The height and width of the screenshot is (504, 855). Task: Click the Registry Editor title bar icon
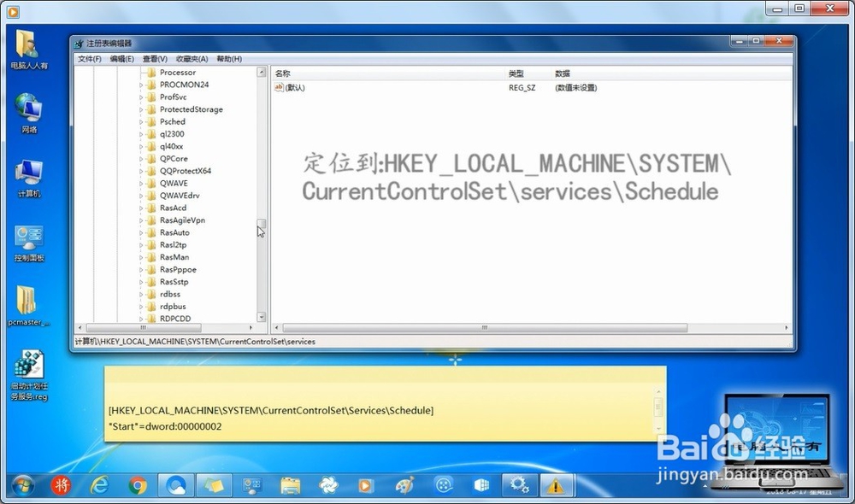point(79,44)
